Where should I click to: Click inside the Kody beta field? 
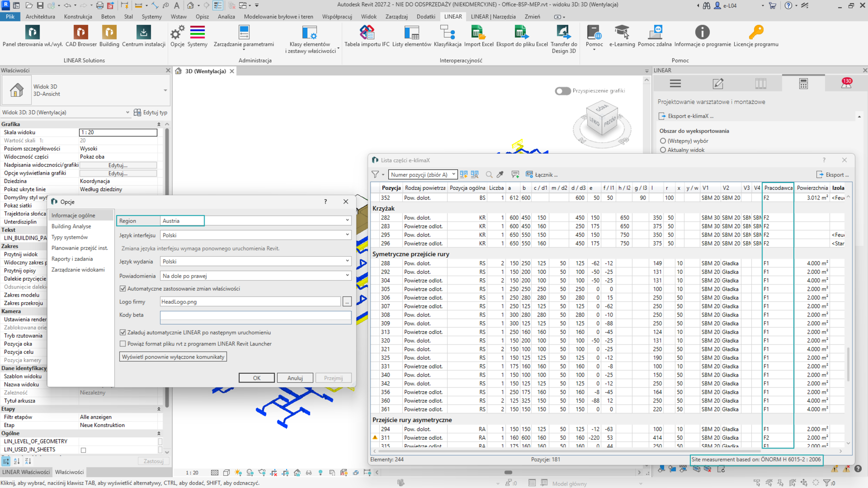255,317
